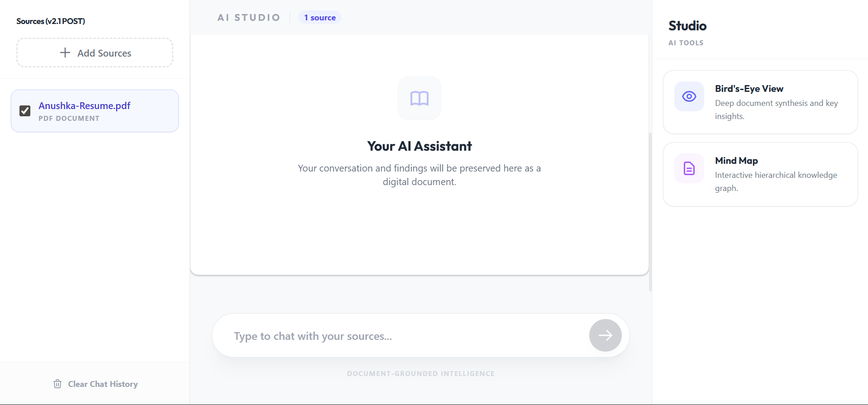Click the eye icon for Bird's-Eye View
The height and width of the screenshot is (405, 868).
point(689,96)
